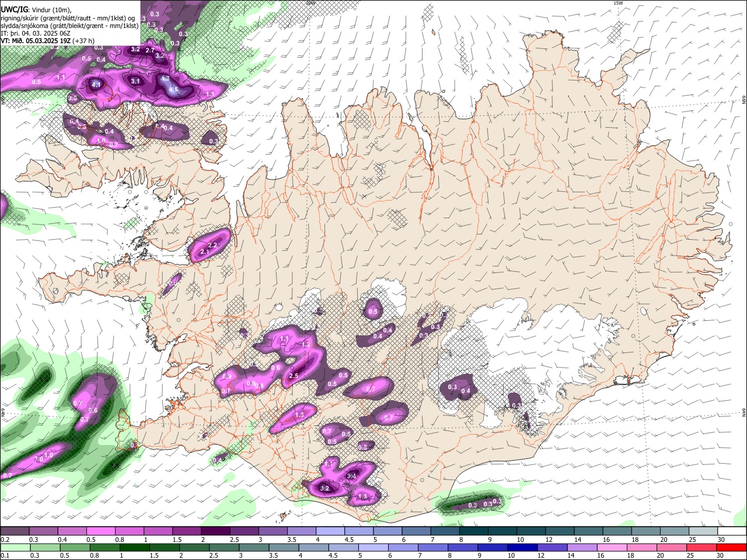
Task: Click the '4.1' snowfall value on the map
Action: 96,85
